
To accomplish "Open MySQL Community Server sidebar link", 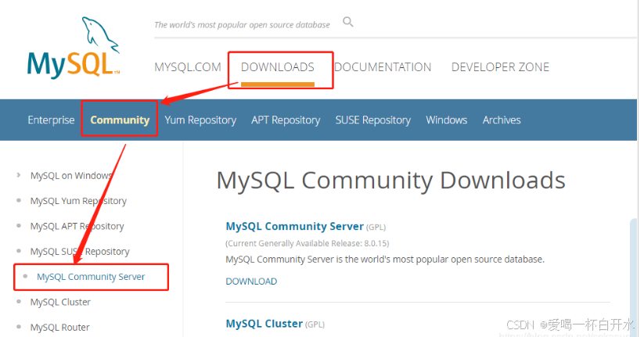I will (91, 277).
